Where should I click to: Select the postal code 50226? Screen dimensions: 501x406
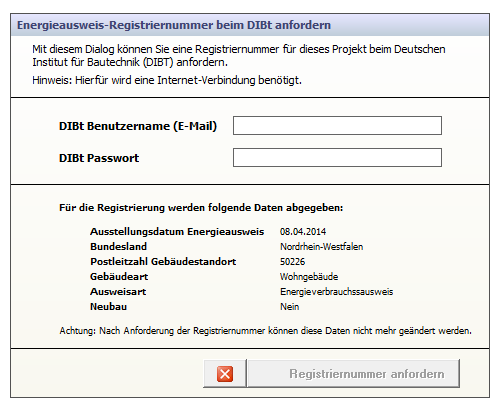pos(292,262)
